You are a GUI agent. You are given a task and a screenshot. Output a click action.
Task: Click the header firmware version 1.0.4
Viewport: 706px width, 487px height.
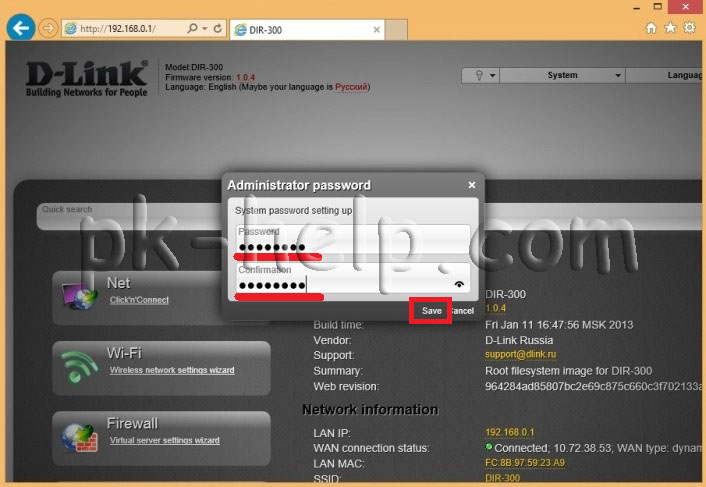click(x=245, y=77)
